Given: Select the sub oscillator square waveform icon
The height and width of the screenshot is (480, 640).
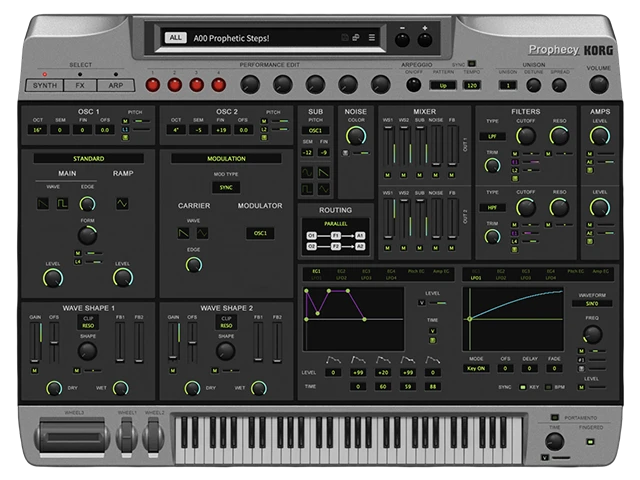Looking at the screenshot, I should click(307, 189).
